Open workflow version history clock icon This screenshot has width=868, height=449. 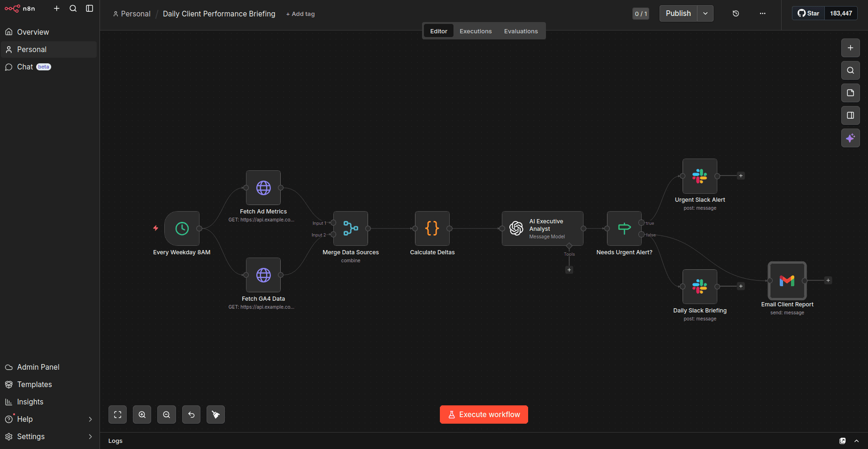tap(735, 13)
